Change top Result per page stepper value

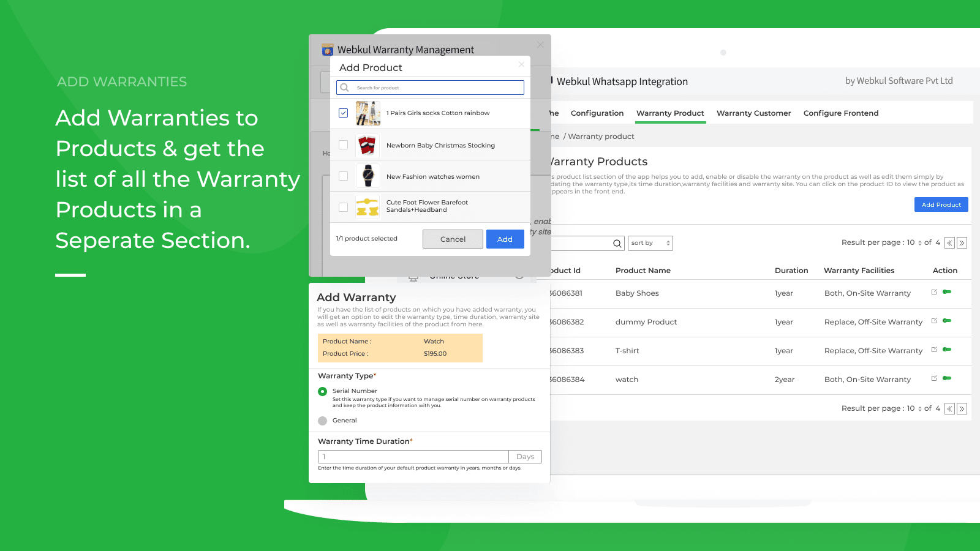pyautogui.click(x=919, y=243)
